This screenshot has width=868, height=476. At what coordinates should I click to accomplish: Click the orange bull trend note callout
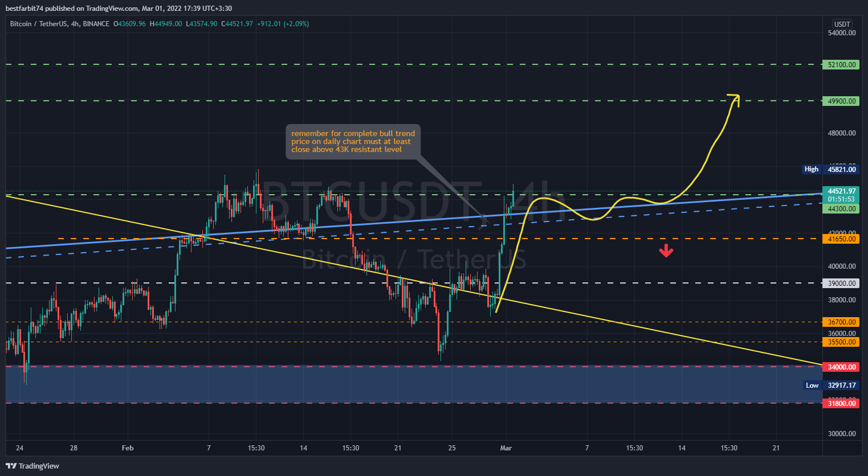pyautogui.click(x=353, y=142)
